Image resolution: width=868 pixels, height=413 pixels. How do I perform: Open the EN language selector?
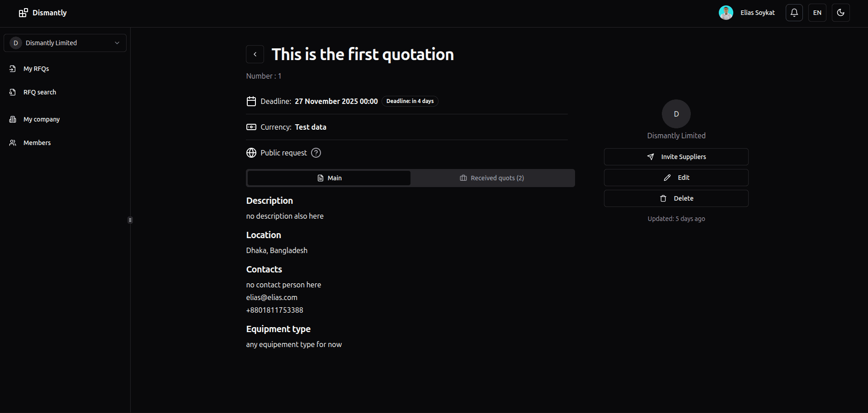[817, 13]
